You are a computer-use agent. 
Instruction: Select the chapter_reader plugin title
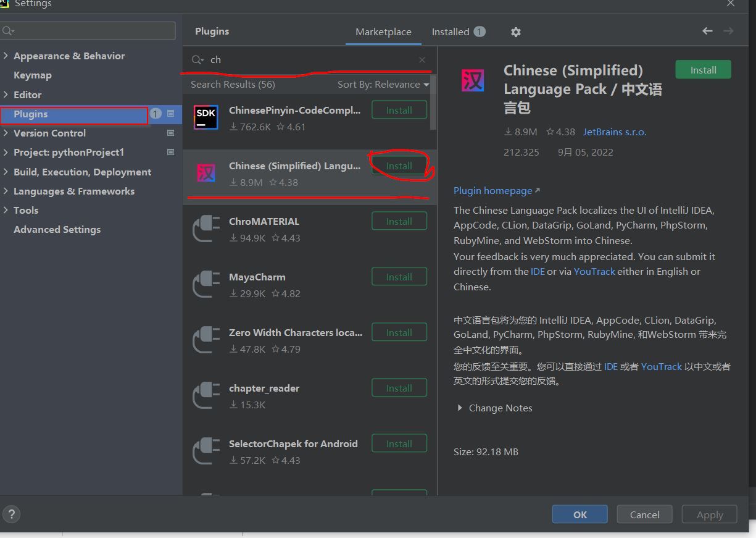click(x=264, y=389)
